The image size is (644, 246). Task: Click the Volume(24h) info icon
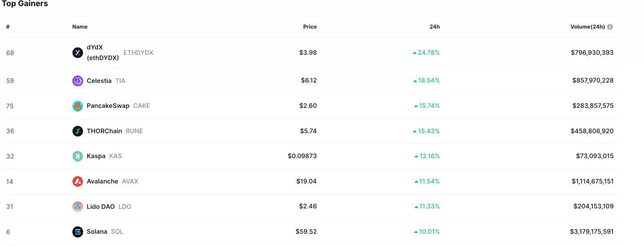[x=610, y=27]
